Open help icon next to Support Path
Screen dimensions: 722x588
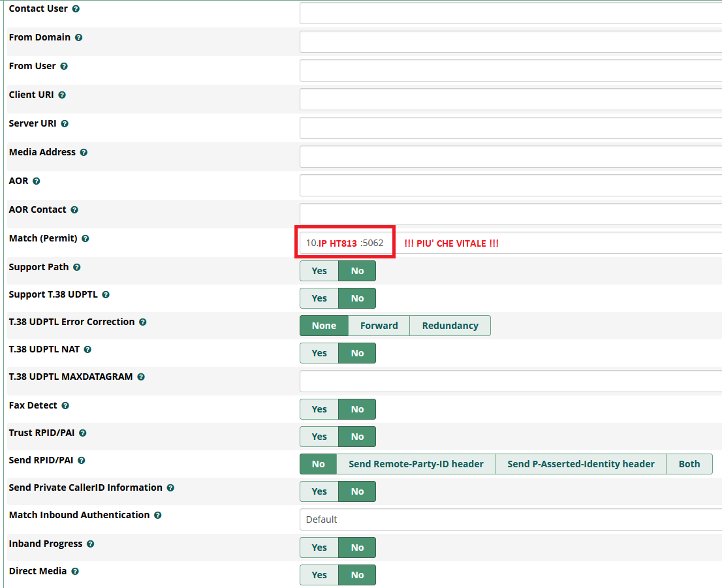(x=77, y=268)
